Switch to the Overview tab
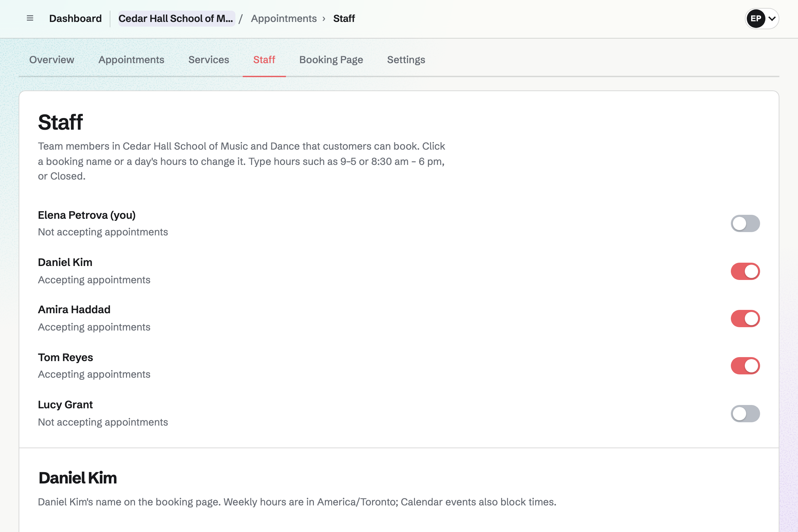The width and height of the screenshot is (798, 532). [x=52, y=60]
